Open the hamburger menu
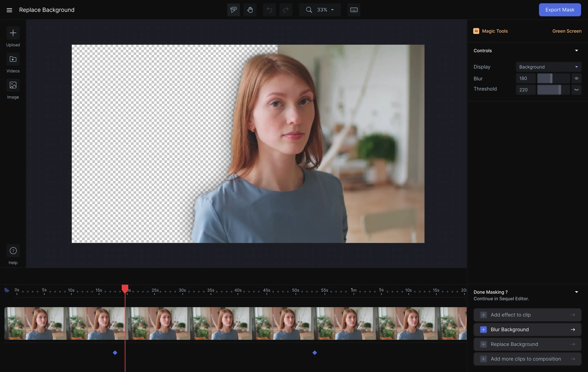Image resolution: width=588 pixels, height=372 pixels. click(9, 10)
